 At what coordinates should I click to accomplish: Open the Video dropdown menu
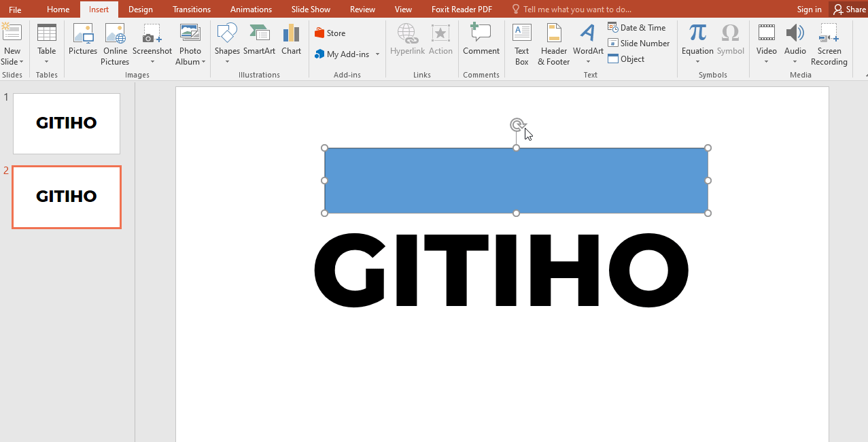[766, 61]
